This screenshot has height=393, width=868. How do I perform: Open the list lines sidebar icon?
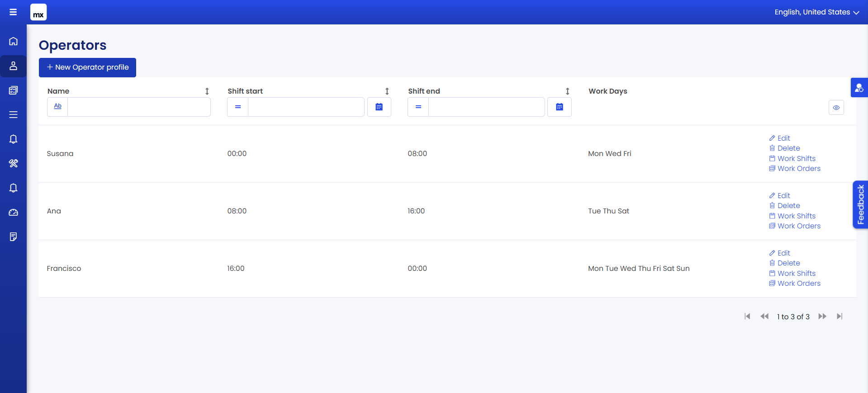pyautogui.click(x=13, y=115)
